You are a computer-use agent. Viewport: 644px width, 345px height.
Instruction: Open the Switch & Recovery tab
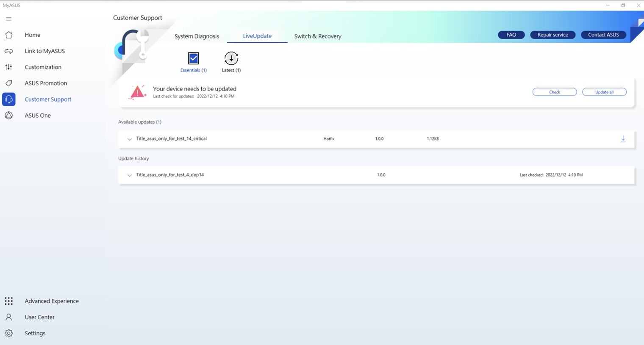[318, 36]
